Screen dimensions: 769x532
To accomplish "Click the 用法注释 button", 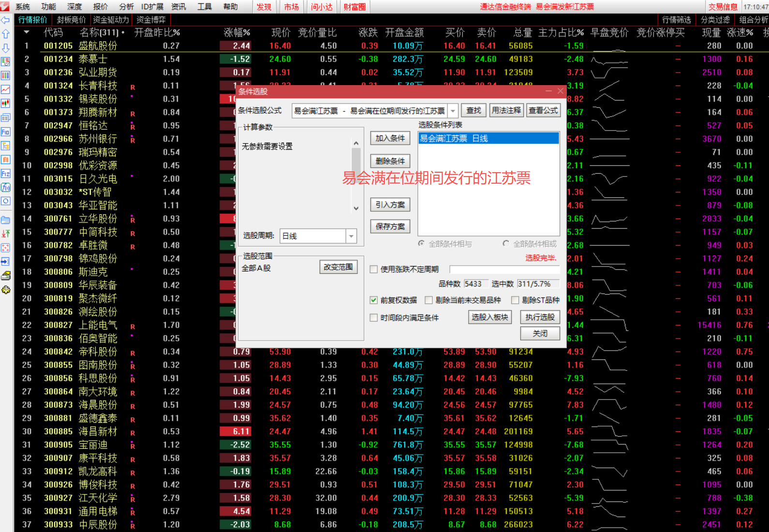I will pos(506,110).
